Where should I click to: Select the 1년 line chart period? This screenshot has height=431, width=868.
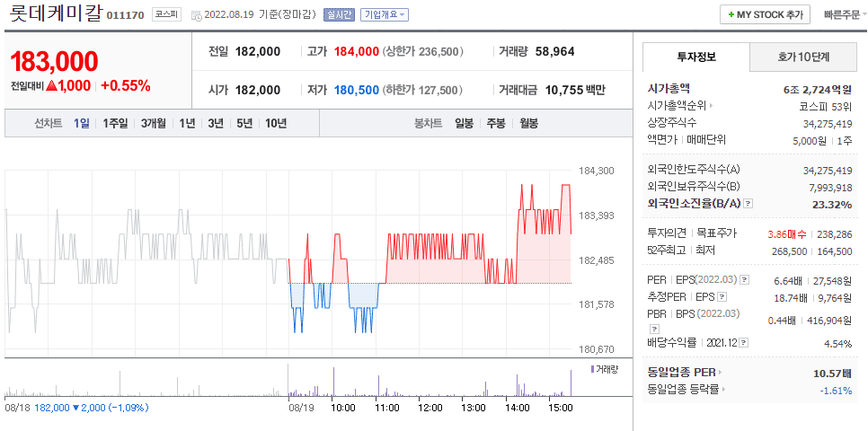point(187,123)
